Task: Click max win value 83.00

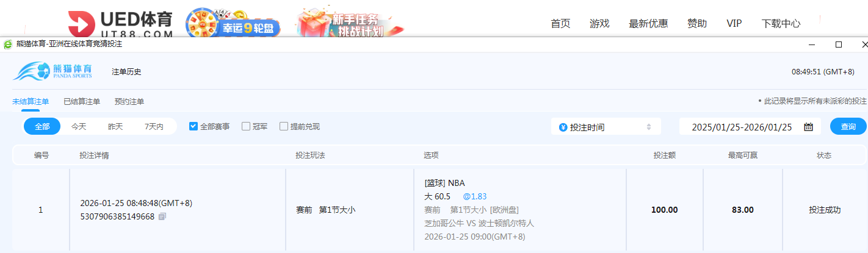Action: 743,210
